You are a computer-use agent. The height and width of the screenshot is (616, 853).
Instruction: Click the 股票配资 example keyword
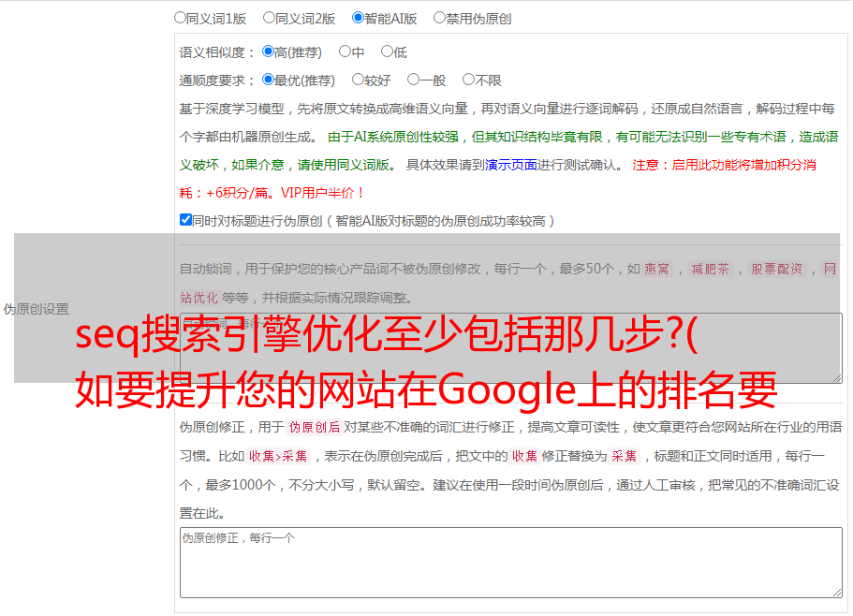[x=777, y=269]
